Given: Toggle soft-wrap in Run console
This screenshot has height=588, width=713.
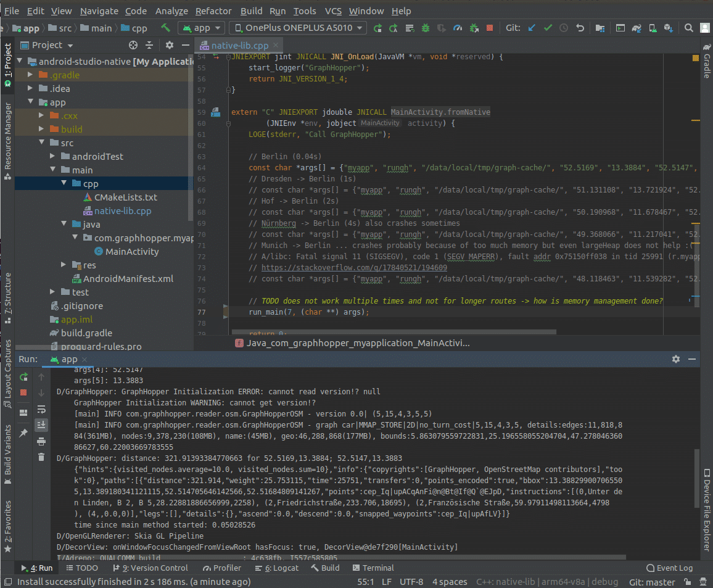Looking at the screenshot, I should click(41, 409).
